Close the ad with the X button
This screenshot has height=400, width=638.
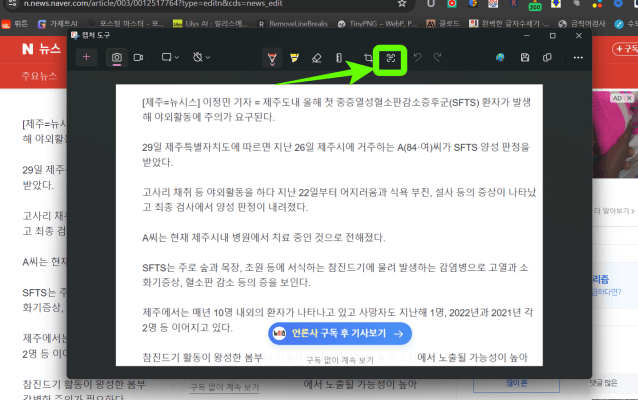629,98
